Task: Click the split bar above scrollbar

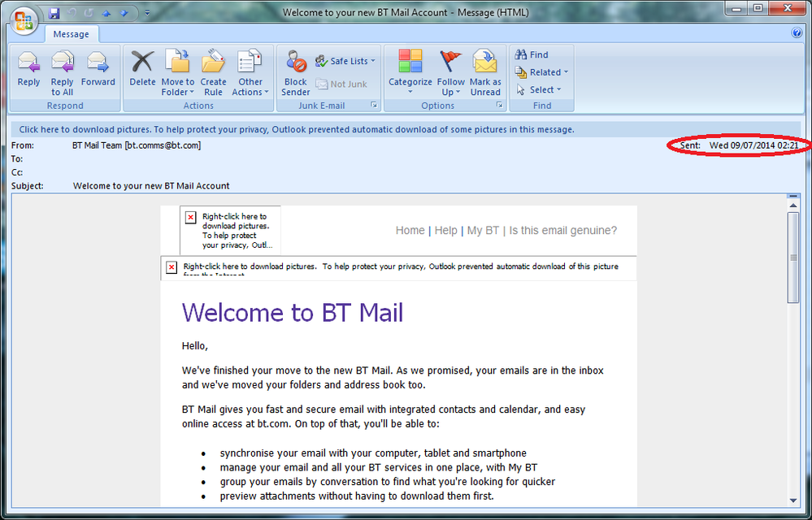Action: click(x=792, y=196)
